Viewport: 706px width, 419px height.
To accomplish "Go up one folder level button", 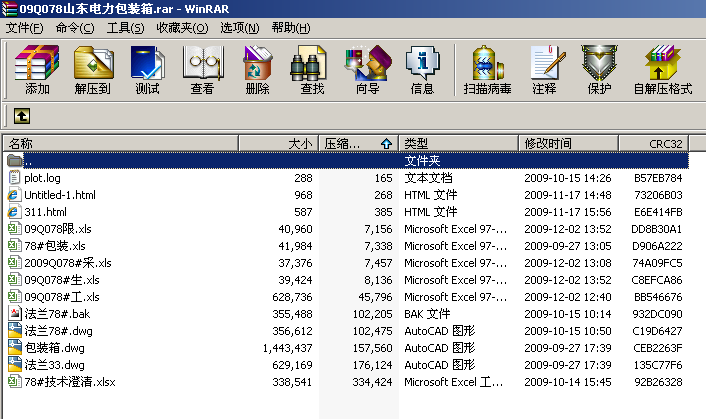I will coord(22,116).
